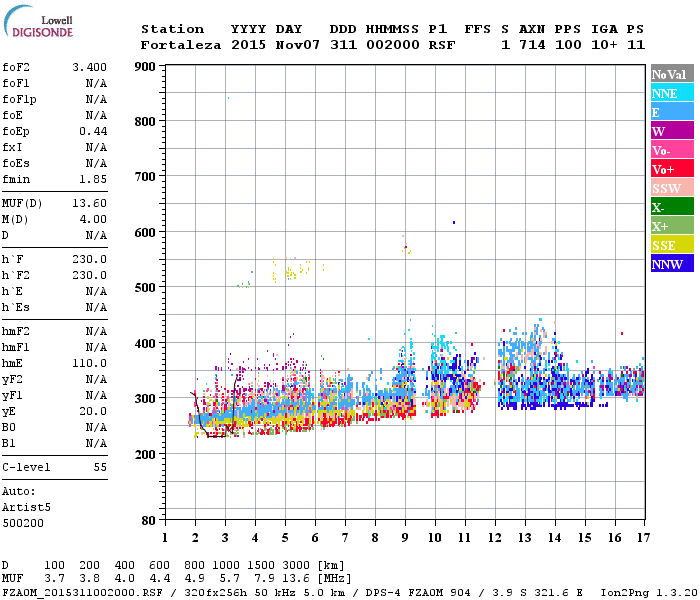Select the NoVal legend swatch
This screenshot has width=700, height=600.
click(x=672, y=74)
